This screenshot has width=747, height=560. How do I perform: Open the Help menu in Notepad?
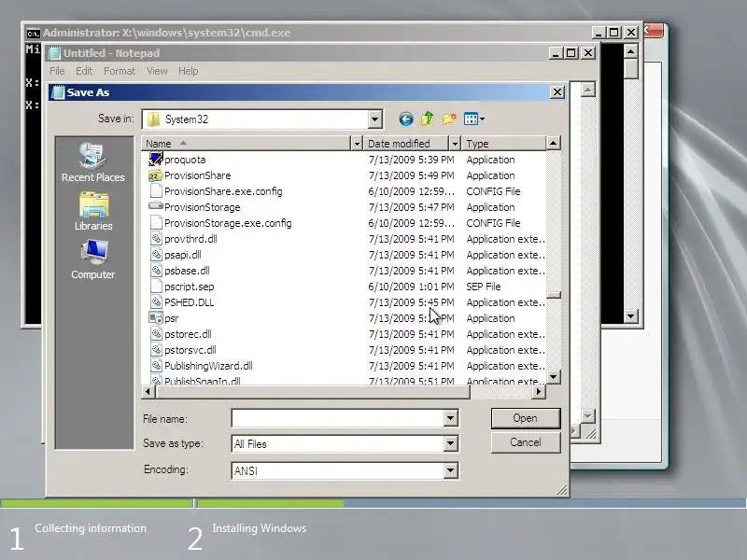(189, 71)
